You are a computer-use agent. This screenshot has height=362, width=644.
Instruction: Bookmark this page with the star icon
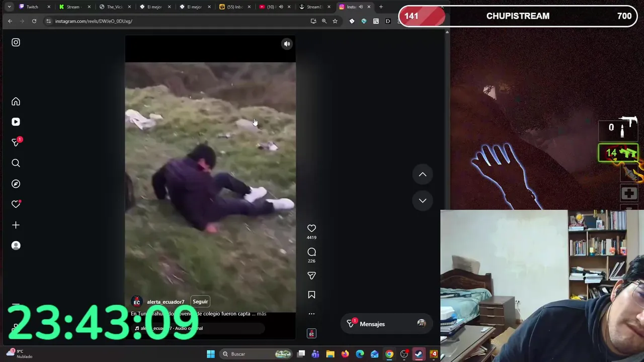(335, 21)
